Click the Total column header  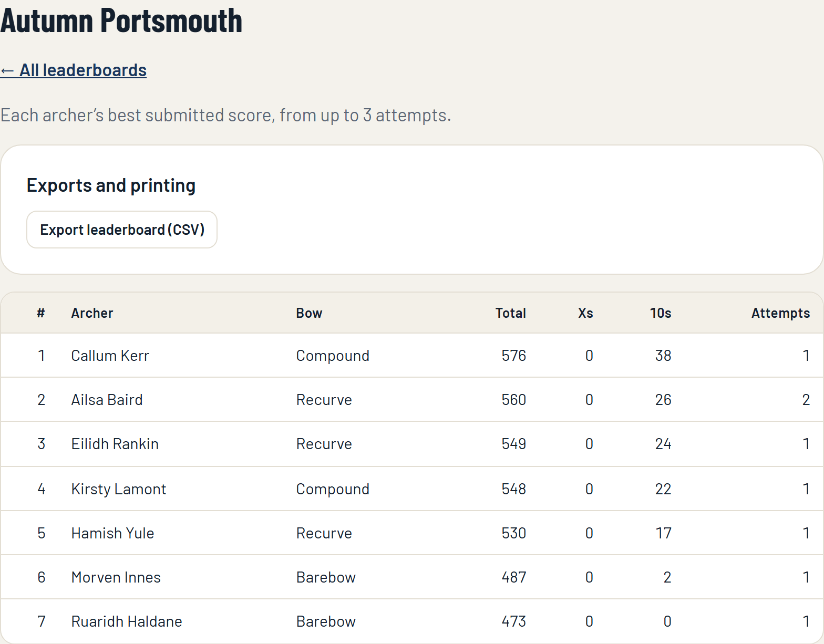click(510, 313)
